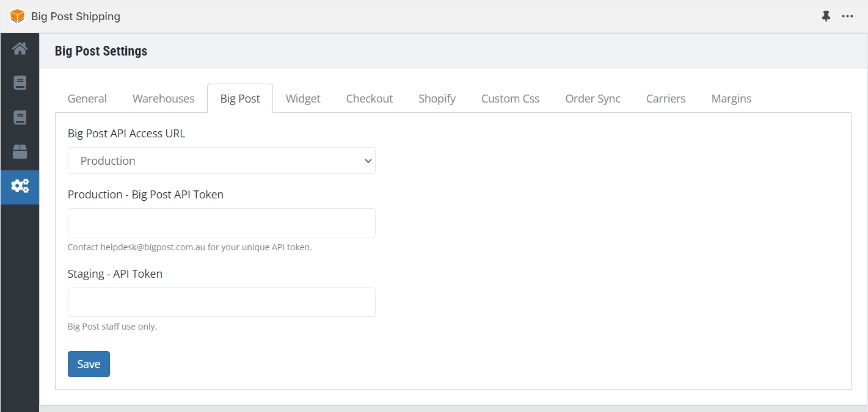Save the Big Post settings
868x412 pixels.
tap(89, 364)
